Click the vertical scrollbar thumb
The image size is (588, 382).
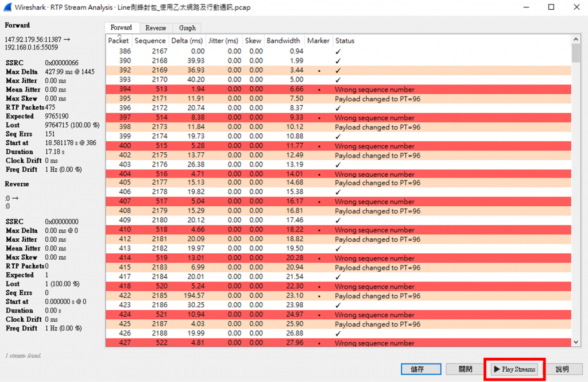point(576,53)
